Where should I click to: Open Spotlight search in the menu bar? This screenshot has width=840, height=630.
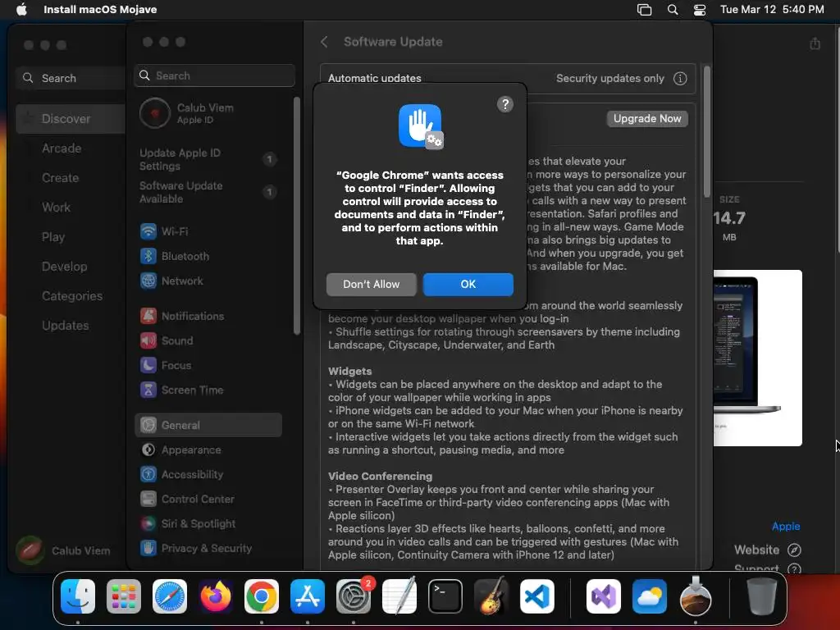[x=673, y=9]
